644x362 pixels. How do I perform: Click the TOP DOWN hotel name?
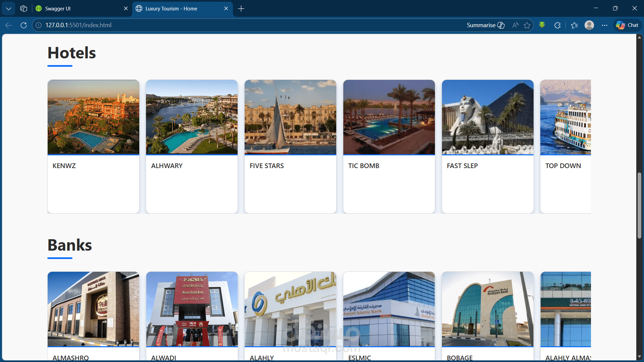coord(563,166)
